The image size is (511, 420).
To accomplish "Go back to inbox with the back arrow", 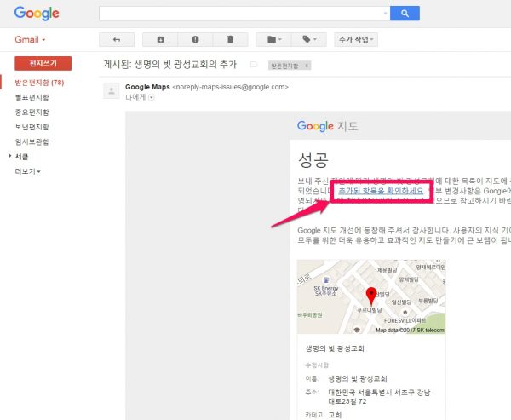I will (x=117, y=40).
